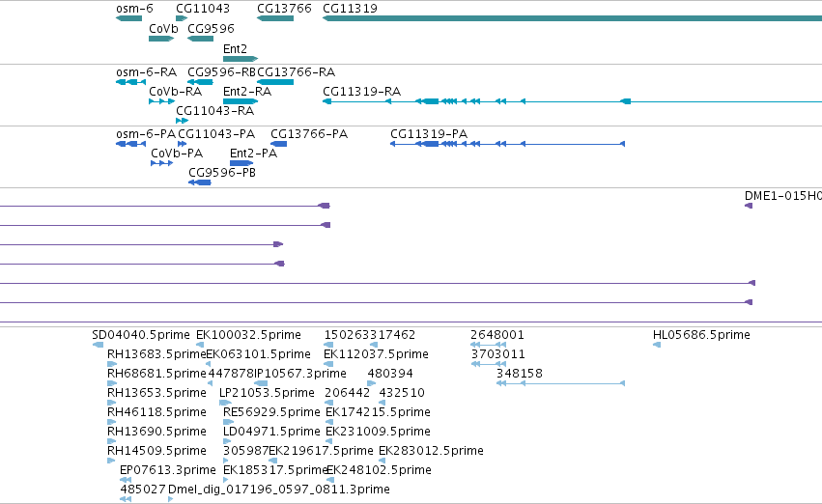This screenshot has width=822, height=504.
Task: Select the SD04040.5prime EST label
Action: click(141, 335)
